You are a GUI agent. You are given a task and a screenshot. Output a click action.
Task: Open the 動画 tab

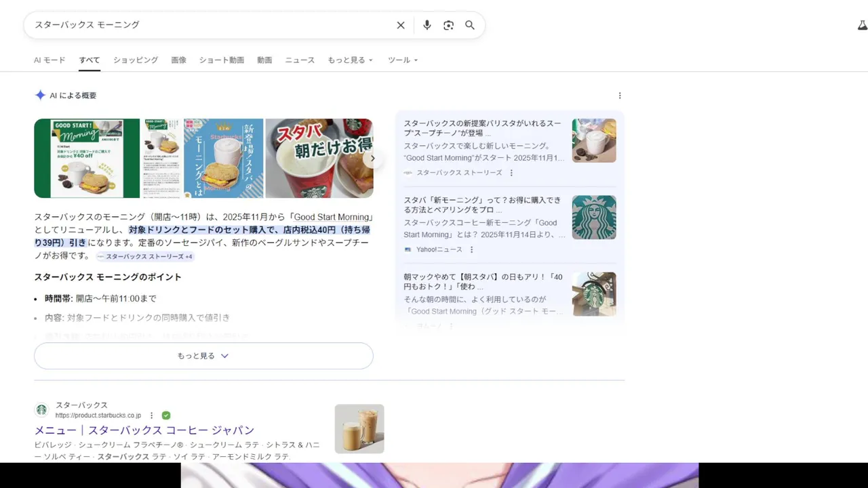pyautogui.click(x=264, y=60)
